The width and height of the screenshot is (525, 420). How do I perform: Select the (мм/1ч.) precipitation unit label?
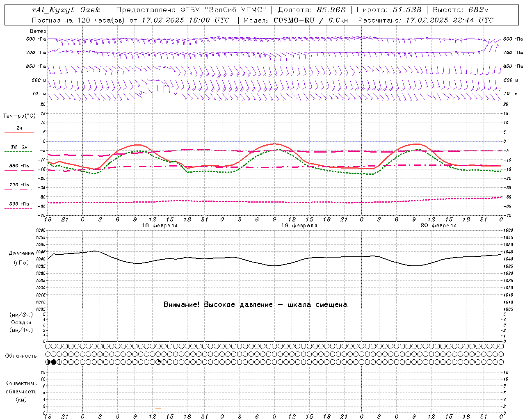click(21, 330)
